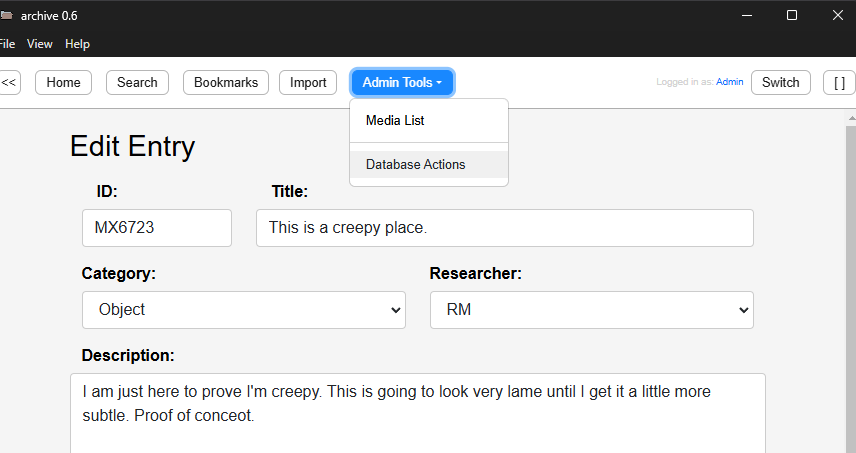Open the Search page
The image size is (856, 453).
coord(137,82)
